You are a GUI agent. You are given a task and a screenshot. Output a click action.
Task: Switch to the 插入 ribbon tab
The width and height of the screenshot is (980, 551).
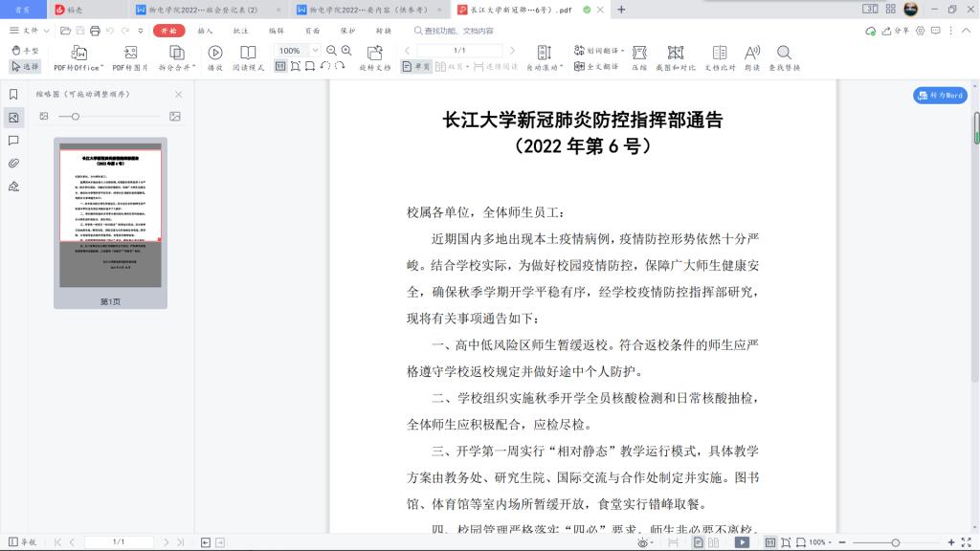pyautogui.click(x=205, y=31)
